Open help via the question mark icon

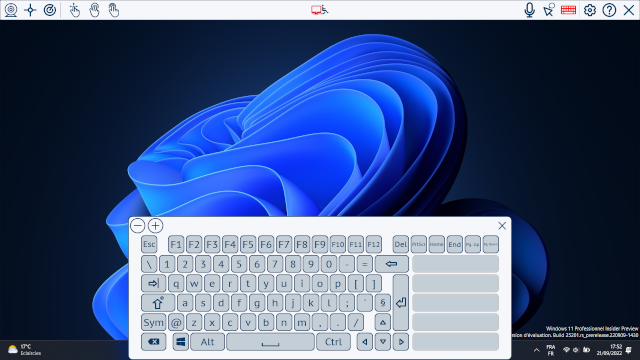[609, 10]
